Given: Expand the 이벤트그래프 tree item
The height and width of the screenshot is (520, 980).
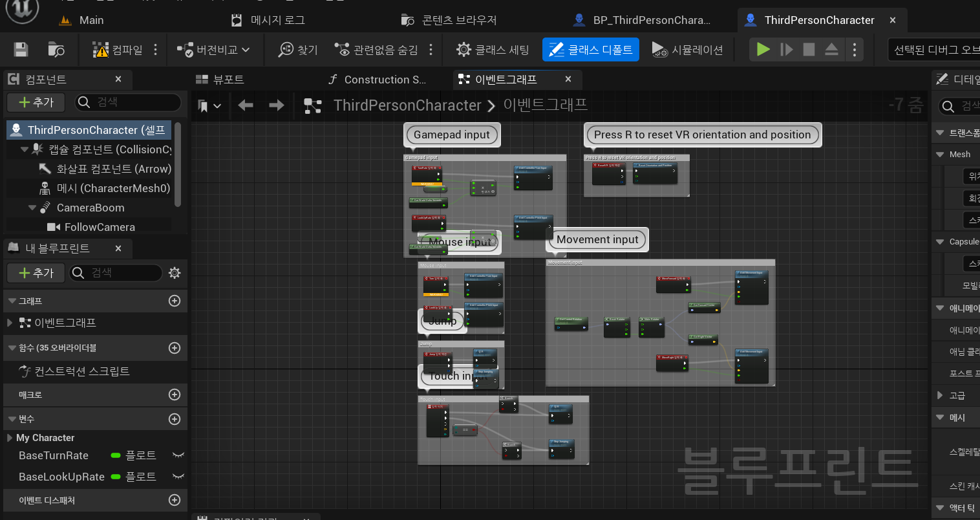Looking at the screenshot, I should pyautogui.click(x=9, y=323).
